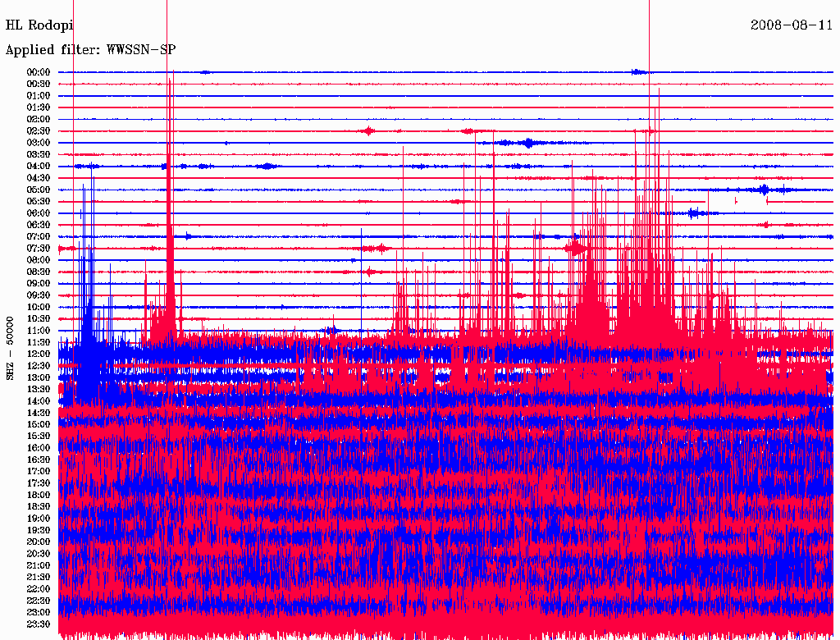Select the 14:30 time label
Image resolution: width=840 pixels, height=640 pixels.
coord(39,414)
